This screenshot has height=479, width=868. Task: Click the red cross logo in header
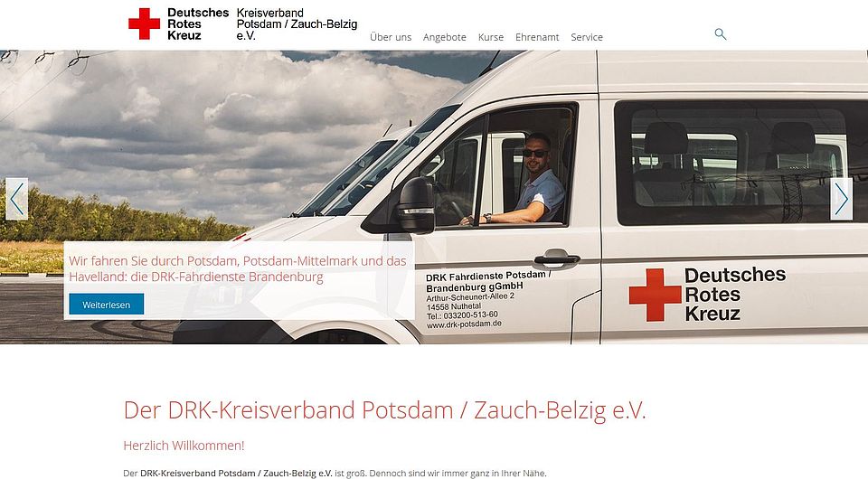tap(144, 23)
